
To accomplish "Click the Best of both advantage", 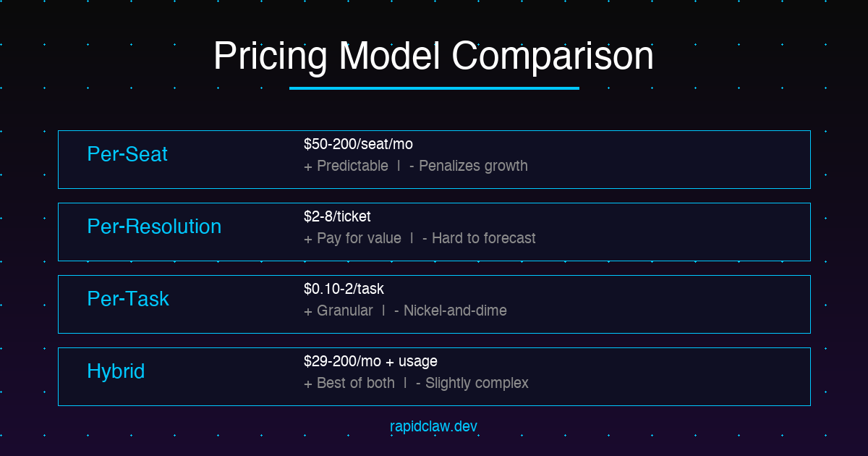I will (x=356, y=383).
